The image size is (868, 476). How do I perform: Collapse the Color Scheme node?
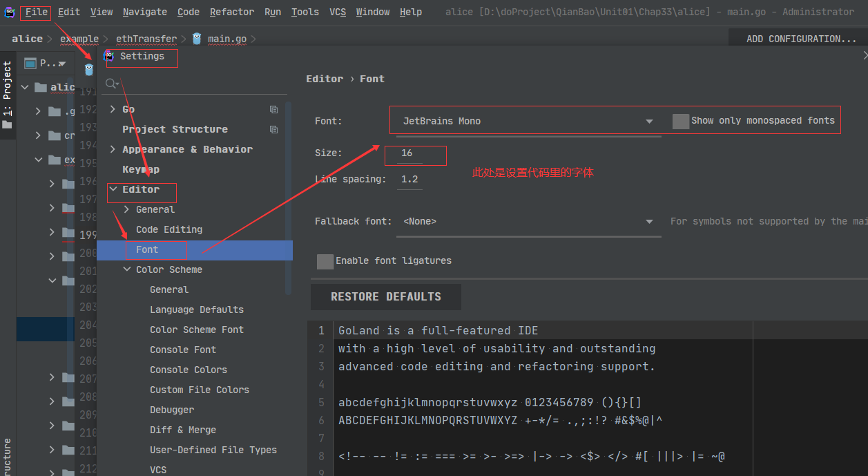coord(127,269)
